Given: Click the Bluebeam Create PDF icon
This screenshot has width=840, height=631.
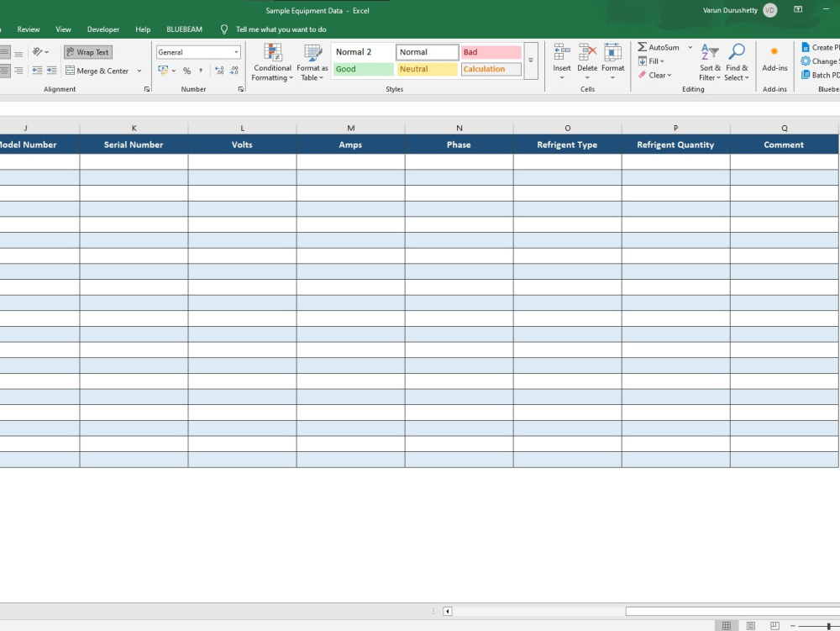Looking at the screenshot, I should [x=806, y=47].
